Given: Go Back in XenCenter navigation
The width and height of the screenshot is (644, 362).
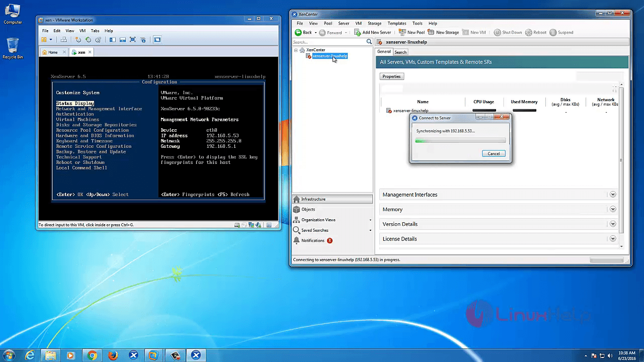Looking at the screenshot, I should point(303,32).
